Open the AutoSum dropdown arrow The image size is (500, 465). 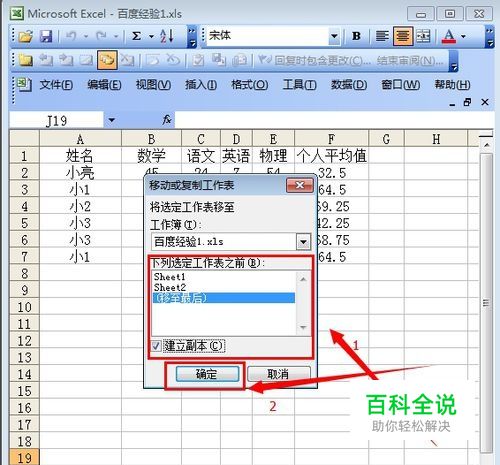tap(151, 36)
